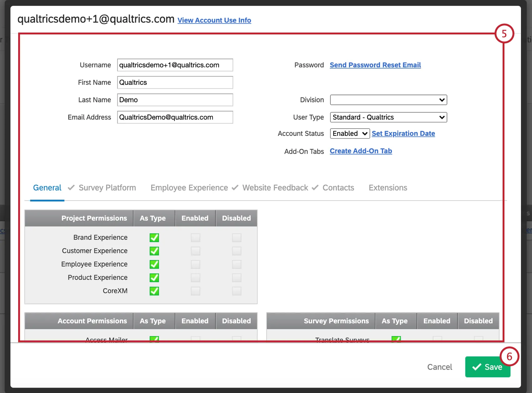The height and width of the screenshot is (393, 532).
Task: Switch to the Contacts tab
Action: pyautogui.click(x=338, y=188)
